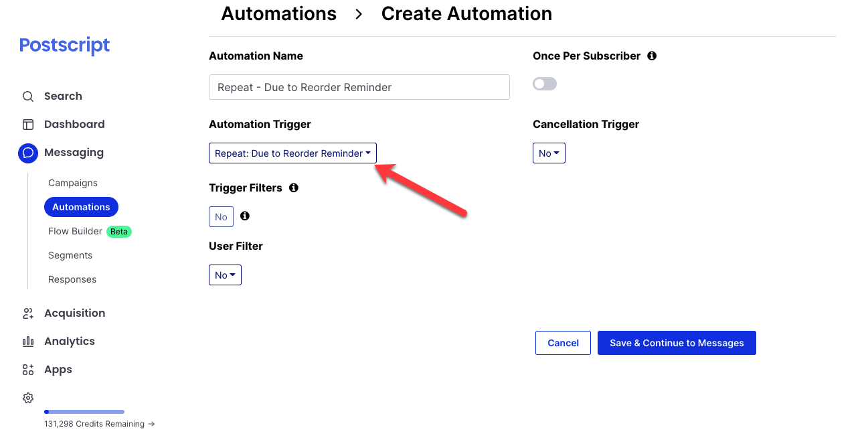Screen dimensions: 868x438
Task: Toggle the Trigger Filters No button
Action: click(x=221, y=217)
